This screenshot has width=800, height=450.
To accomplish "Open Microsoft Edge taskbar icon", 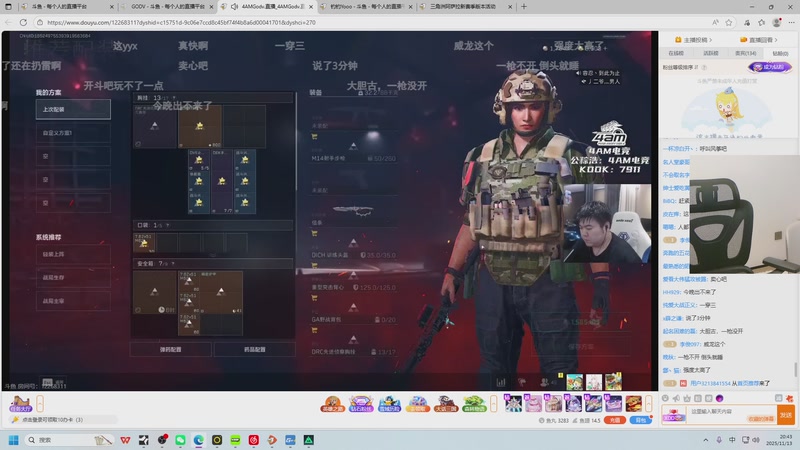I will (198, 440).
